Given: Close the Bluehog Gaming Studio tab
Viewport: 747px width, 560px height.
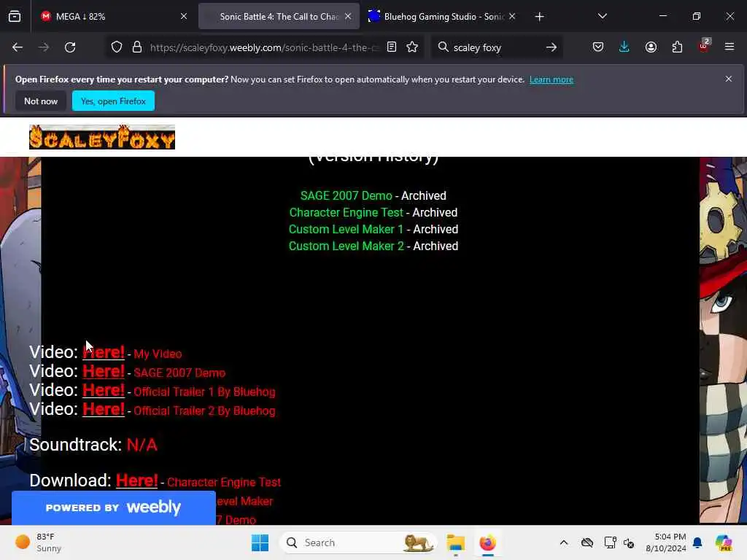Looking at the screenshot, I should 512,17.
